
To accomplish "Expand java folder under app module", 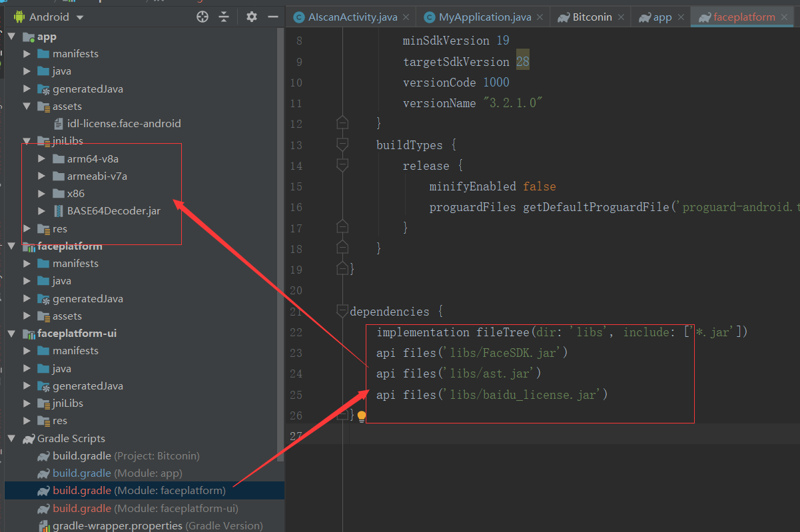I will click(27, 71).
